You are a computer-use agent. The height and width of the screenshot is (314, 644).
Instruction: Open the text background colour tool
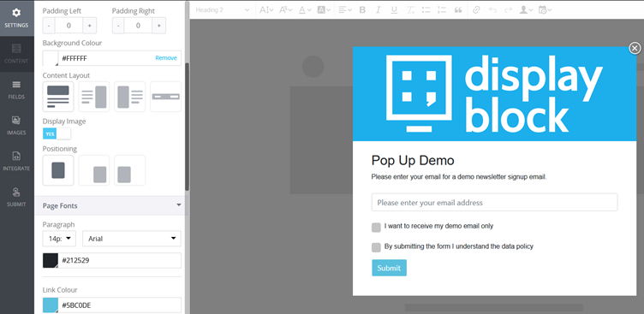(324, 10)
